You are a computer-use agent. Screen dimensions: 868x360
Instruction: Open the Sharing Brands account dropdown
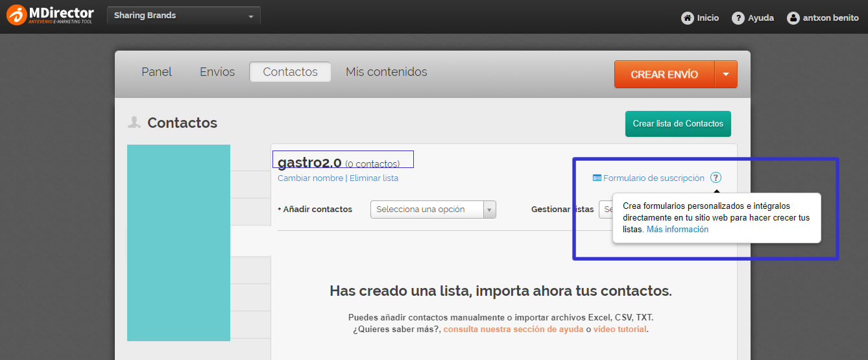pos(184,16)
